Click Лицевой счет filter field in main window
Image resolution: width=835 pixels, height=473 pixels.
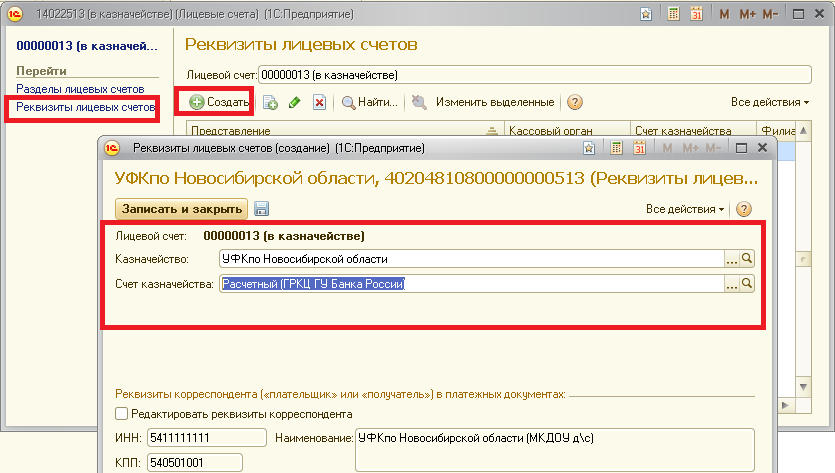[x=535, y=75]
